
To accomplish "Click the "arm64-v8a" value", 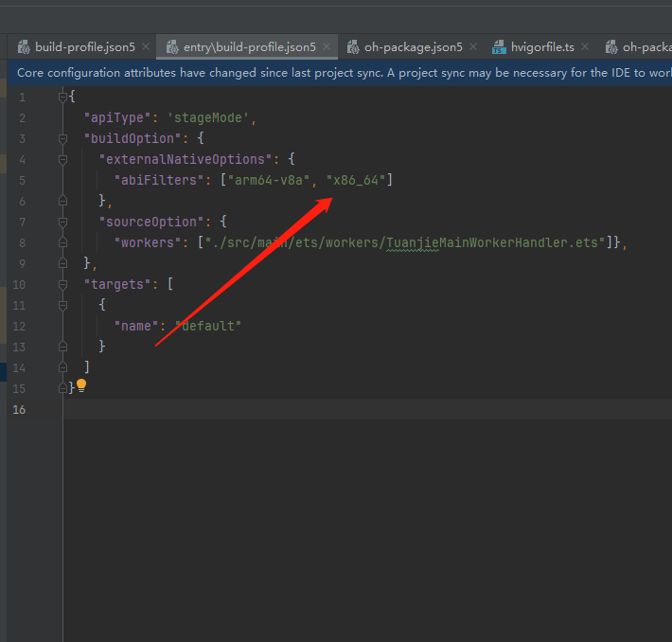I will click(x=268, y=180).
